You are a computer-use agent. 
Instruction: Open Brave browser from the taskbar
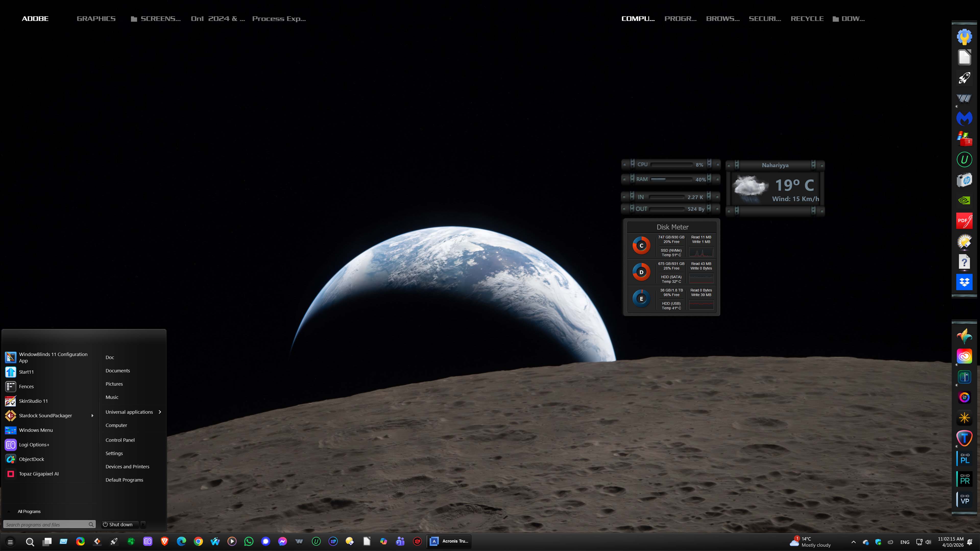[x=164, y=542]
